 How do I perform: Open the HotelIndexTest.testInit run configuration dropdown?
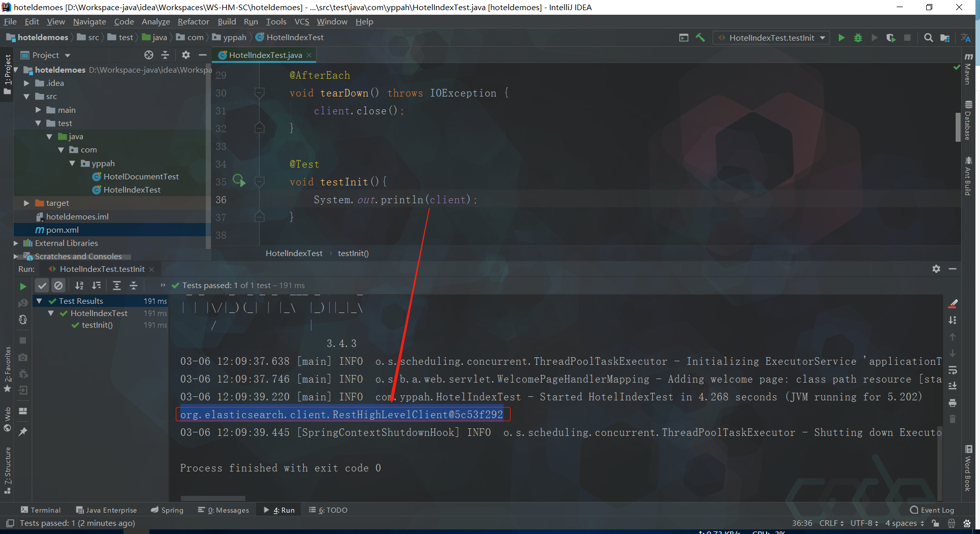click(x=771, y=38)
